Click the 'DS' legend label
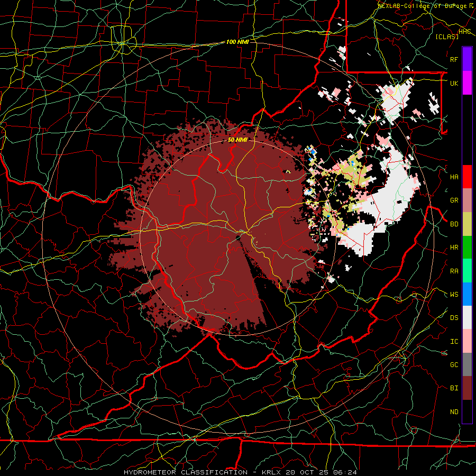Screen dimensions: 476x476 (x=454, y=318)
